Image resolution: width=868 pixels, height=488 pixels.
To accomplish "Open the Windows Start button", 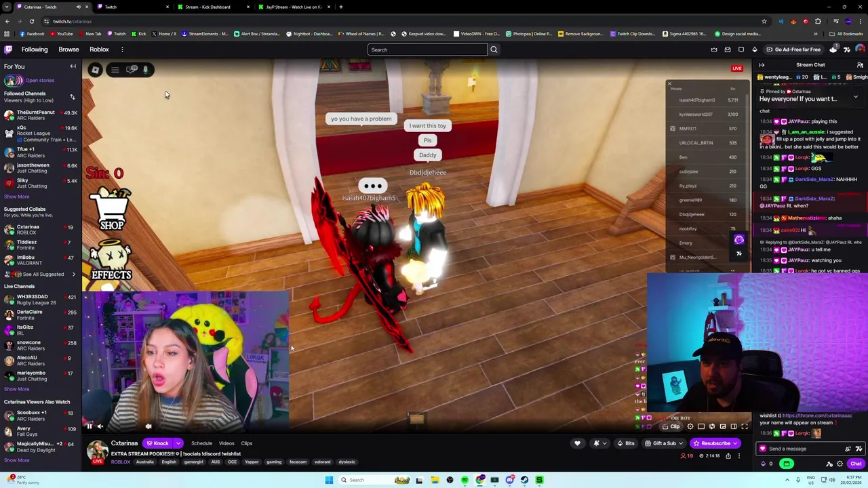I will coord(329,480).
